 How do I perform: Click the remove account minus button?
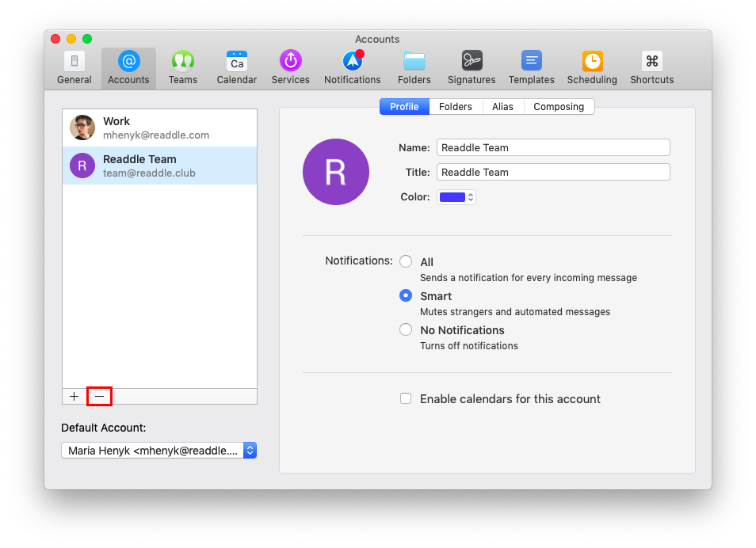tap(99, 396)
